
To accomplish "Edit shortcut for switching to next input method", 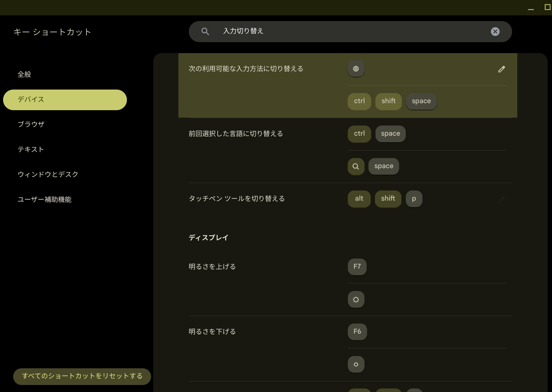I will (501, 69).
